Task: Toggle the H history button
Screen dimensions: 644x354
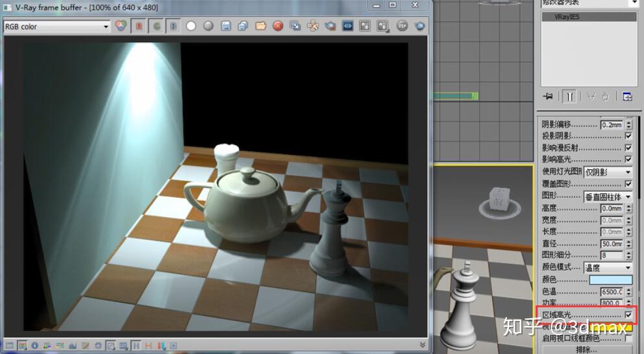Action: (x=136, y=346)
